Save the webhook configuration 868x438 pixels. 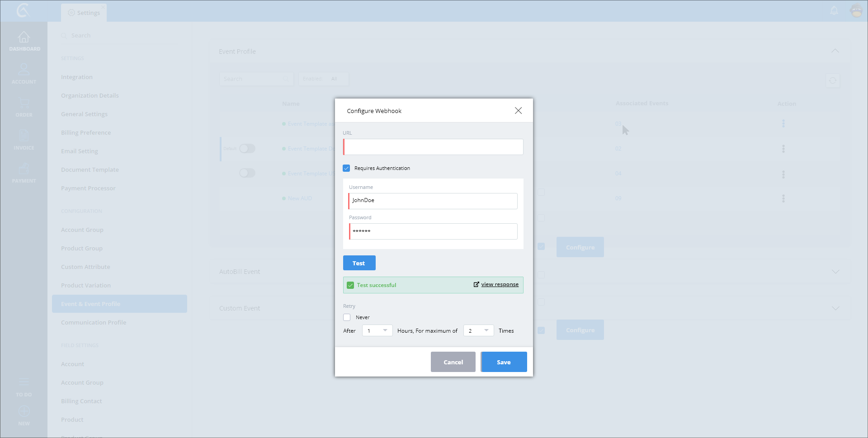504,362
